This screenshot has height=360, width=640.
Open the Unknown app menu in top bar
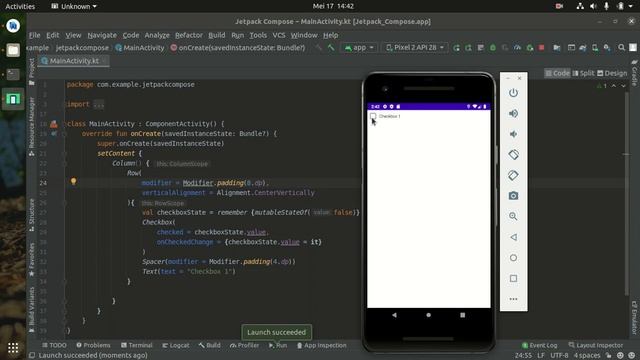point(73,6)
